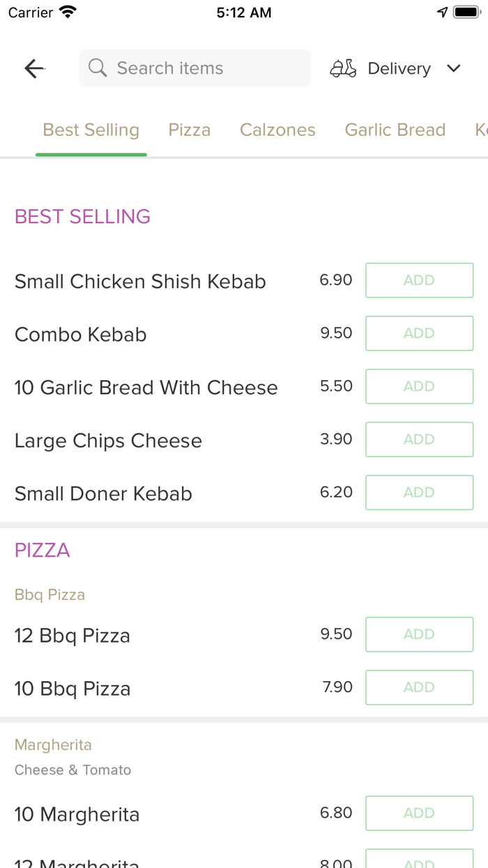The image size is (488, 868).
Task: Add Large Chips Cheese to order
Action: [419, 439]
